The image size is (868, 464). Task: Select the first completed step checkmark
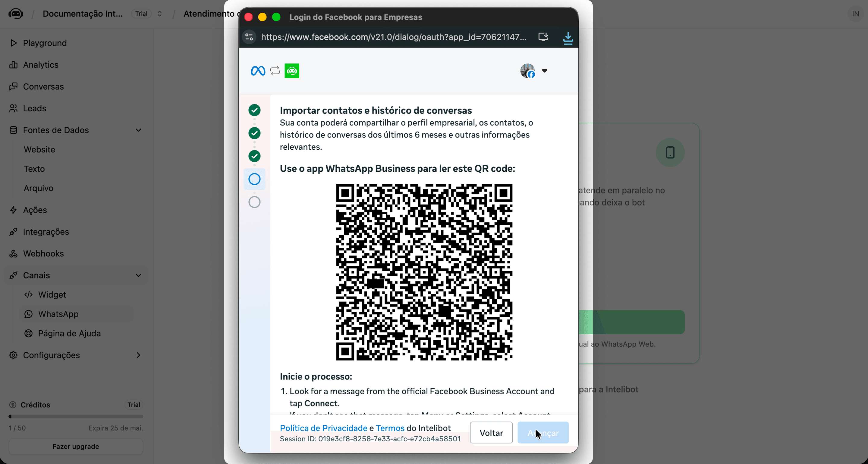click(254, 110)
